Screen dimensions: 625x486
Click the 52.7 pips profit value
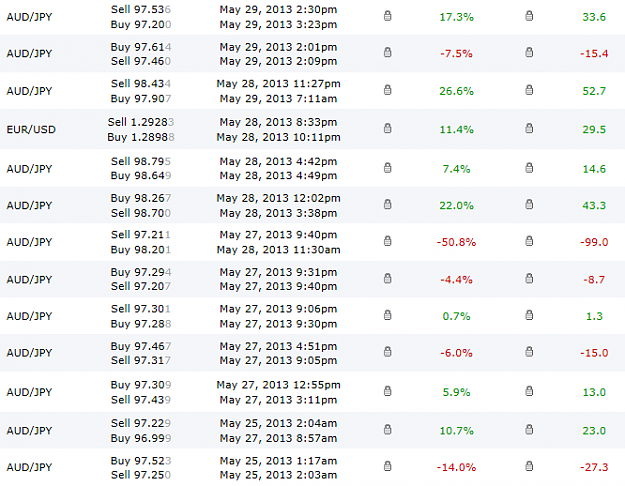click(x=594, y=91)
